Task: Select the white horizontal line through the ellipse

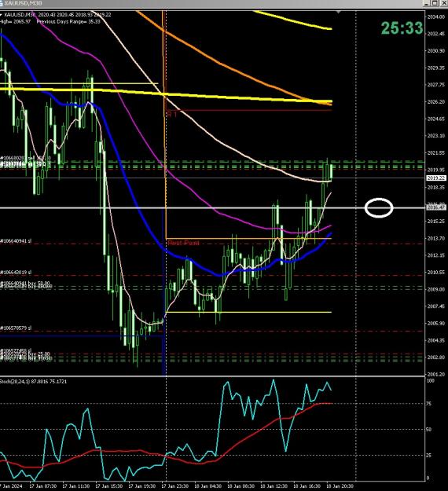Action: click(213, 207)
